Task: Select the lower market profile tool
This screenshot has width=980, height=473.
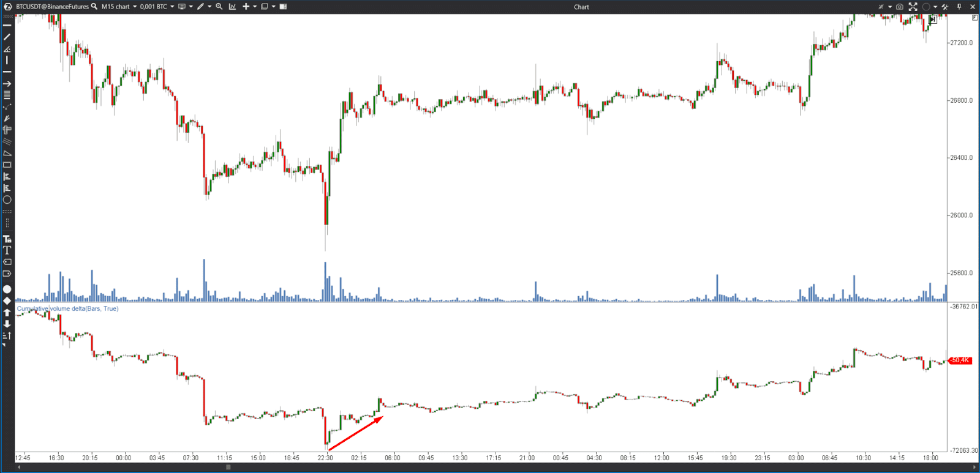Action: (7, 188)
